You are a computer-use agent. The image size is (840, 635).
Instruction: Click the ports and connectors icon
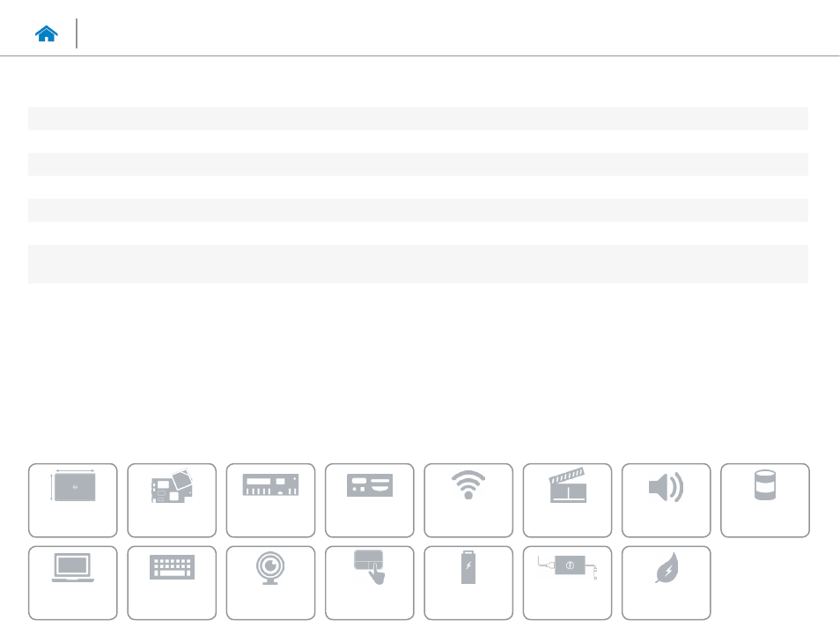[x=370, y=485]
